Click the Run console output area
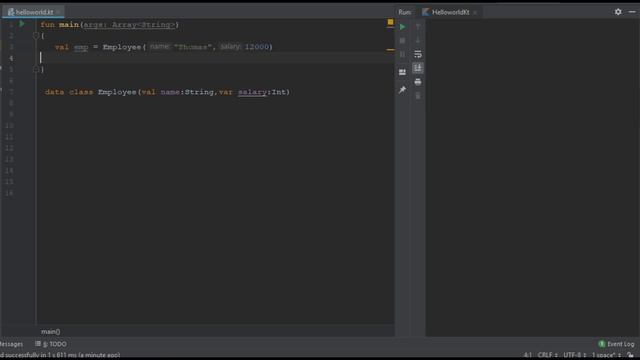Viewport: 640px width, 360px height. (x=532, y=178)
